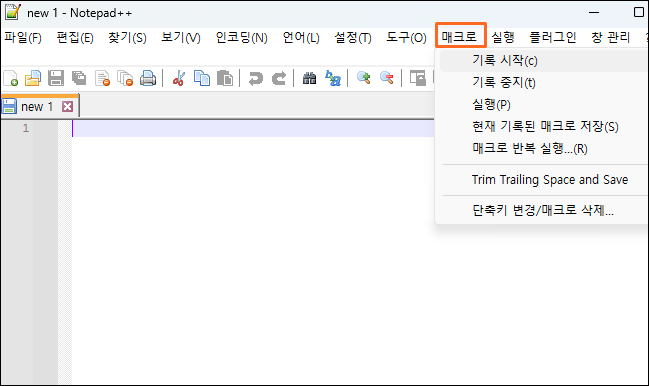Click the Print toolbar icon

148,78
